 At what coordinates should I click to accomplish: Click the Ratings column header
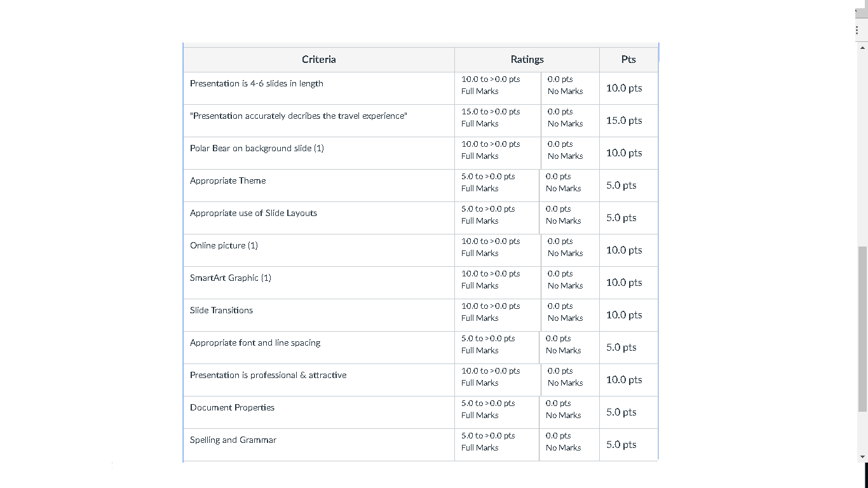(527, 59)
